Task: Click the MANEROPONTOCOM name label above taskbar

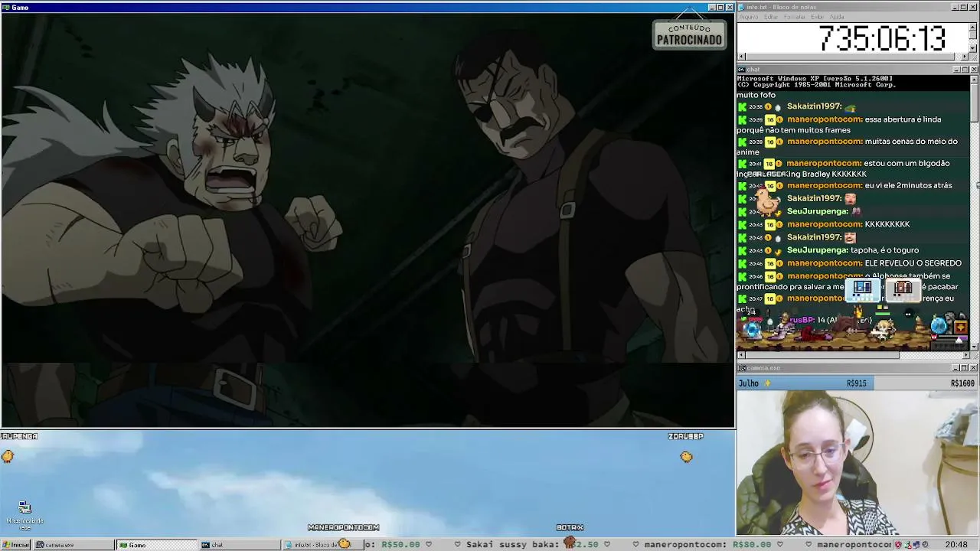Action: [344, 527]
